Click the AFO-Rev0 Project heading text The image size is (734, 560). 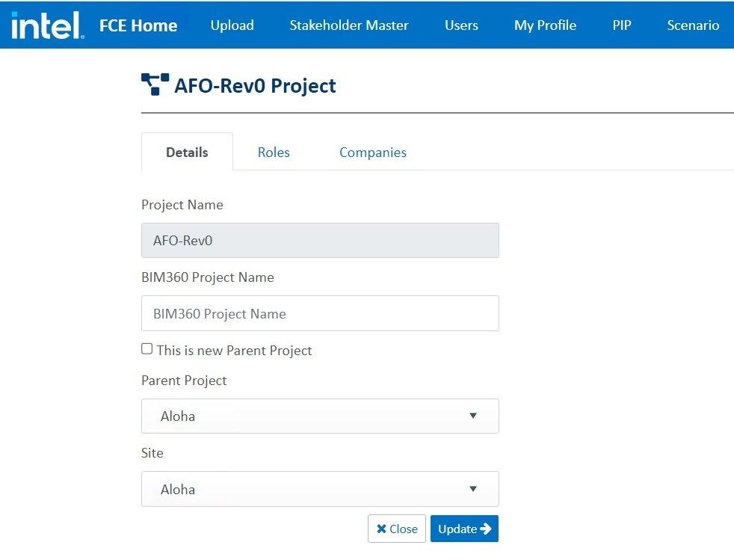(x=255, y=86)
